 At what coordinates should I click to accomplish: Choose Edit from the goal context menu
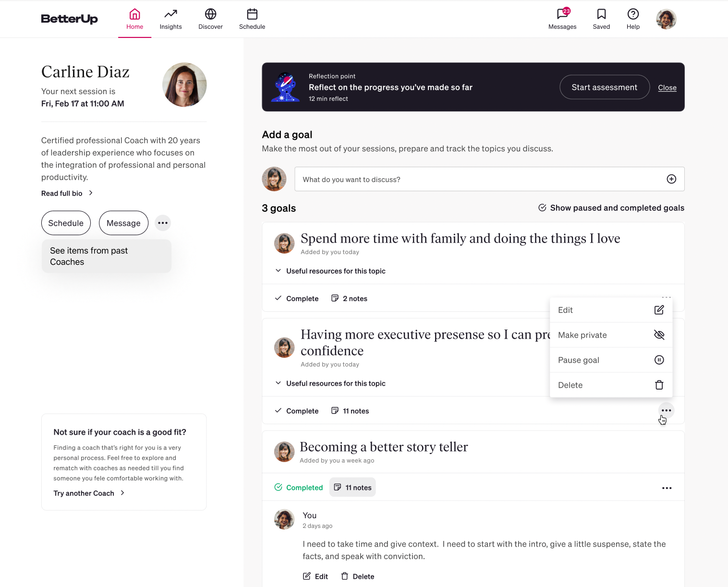click(611, 310)
